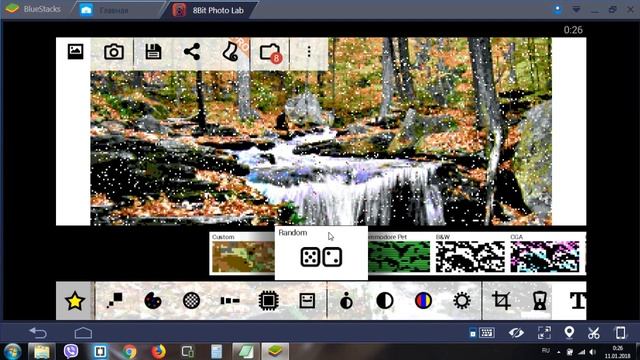Viewport: 640px width, 360px height.
Task: Open File Explorer from taskbar
Action: click(x=42, y=351)
